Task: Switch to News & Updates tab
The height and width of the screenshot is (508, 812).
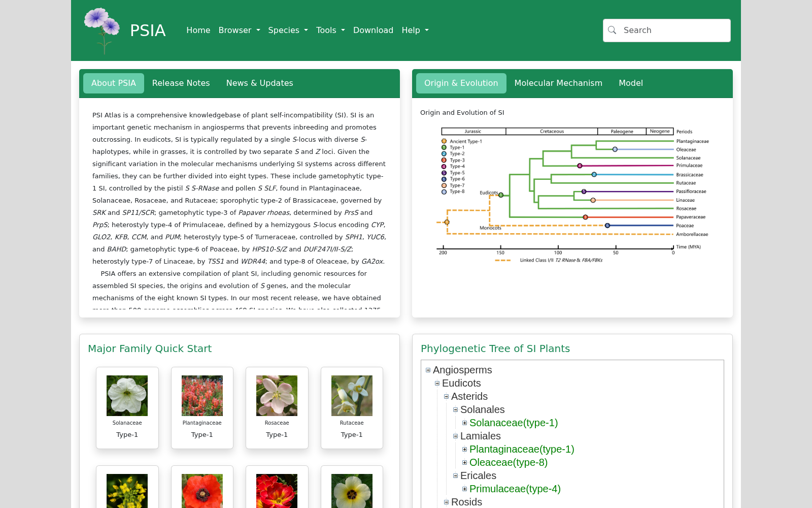Action: (260, 83)
